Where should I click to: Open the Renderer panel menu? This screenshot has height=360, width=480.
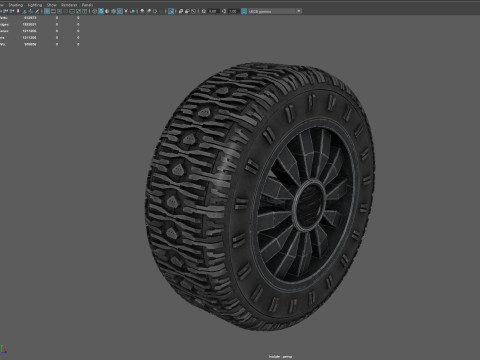pos(69,5)
